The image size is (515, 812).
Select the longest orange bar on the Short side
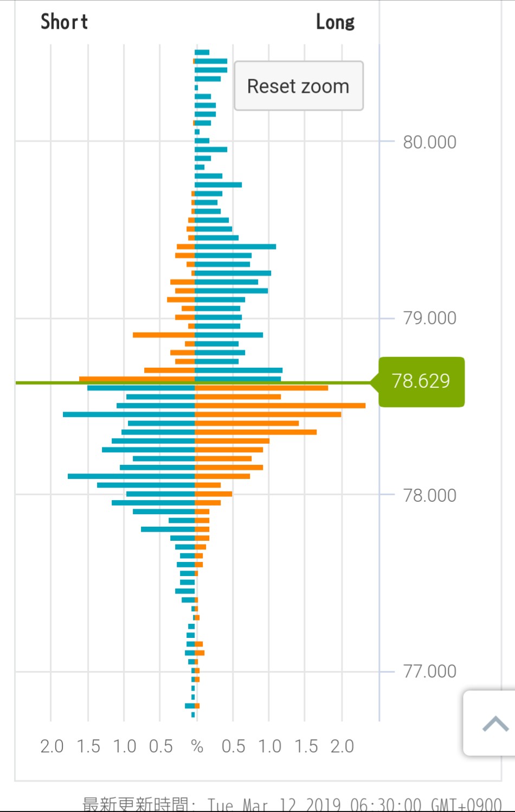click(x=137, y=379)
